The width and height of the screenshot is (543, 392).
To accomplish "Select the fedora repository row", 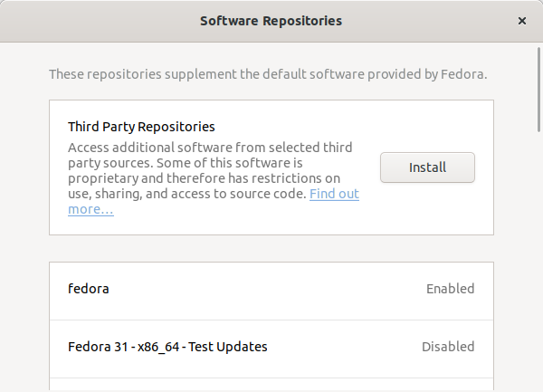I will click(271, 291).
